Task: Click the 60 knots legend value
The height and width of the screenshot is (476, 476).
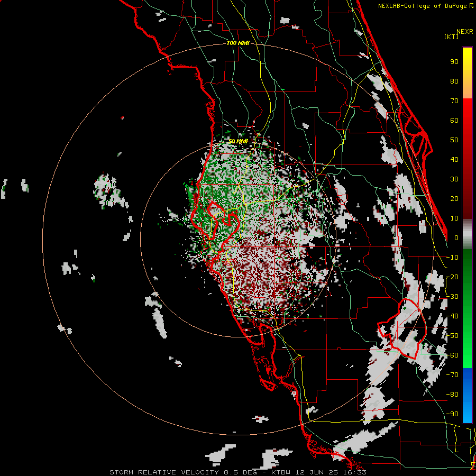Action: click(454, 121)
